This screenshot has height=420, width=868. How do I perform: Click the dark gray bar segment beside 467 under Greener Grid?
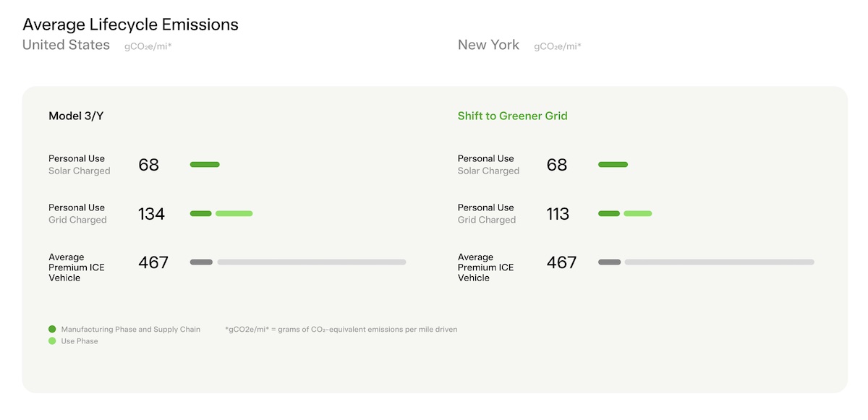pos(609,262)
